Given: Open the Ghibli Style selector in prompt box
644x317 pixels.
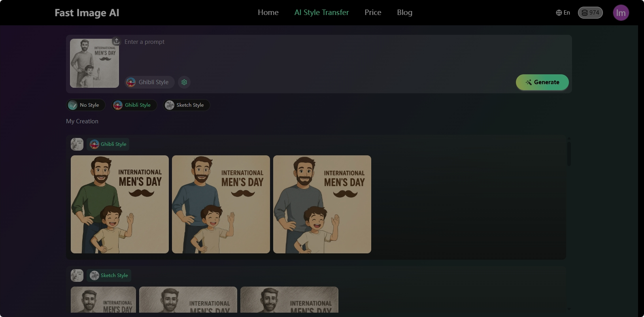Looking at the screenshot, I should (149, 82).
